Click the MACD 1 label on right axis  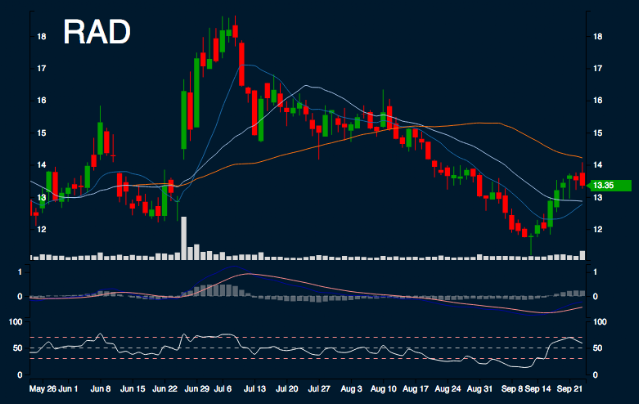pyautogui.click(x=595, y=272)
